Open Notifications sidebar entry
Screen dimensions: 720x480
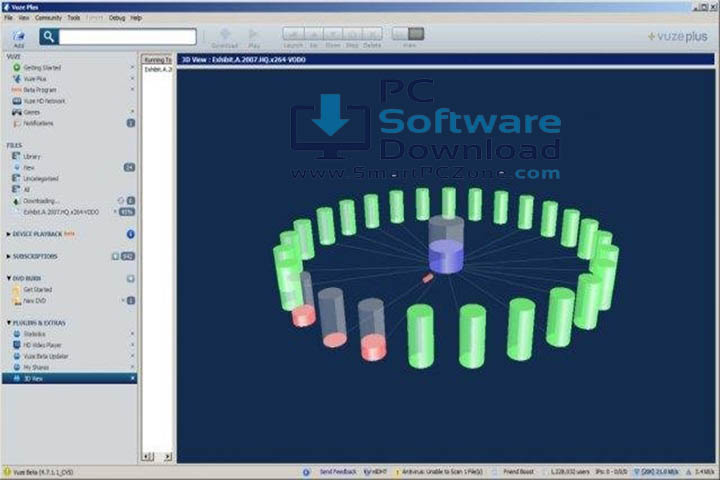point(38,123)
